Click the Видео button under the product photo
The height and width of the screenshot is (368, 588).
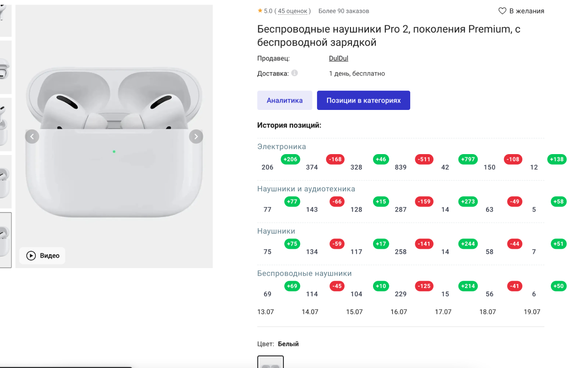[x=42, y=256]
